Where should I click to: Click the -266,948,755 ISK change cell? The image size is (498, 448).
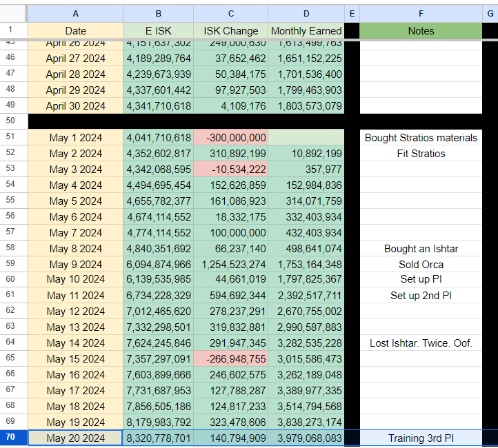click(x=230, y=359)
